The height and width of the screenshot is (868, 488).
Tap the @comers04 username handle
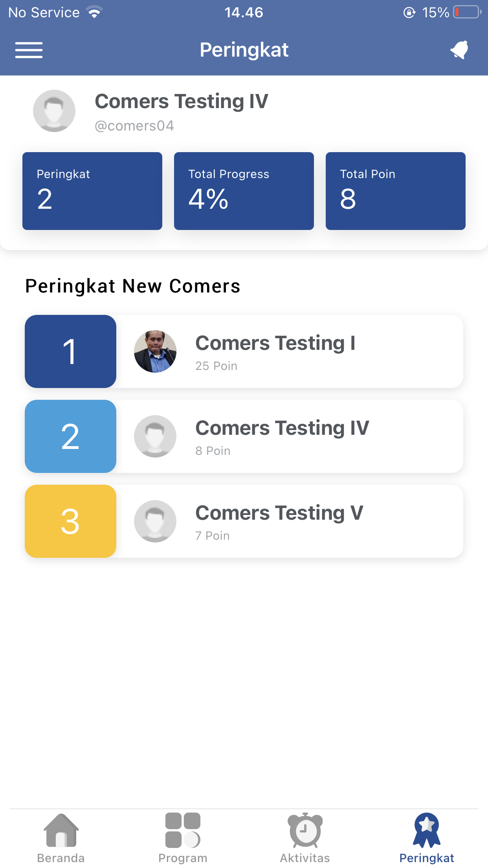tap(134, 126)
